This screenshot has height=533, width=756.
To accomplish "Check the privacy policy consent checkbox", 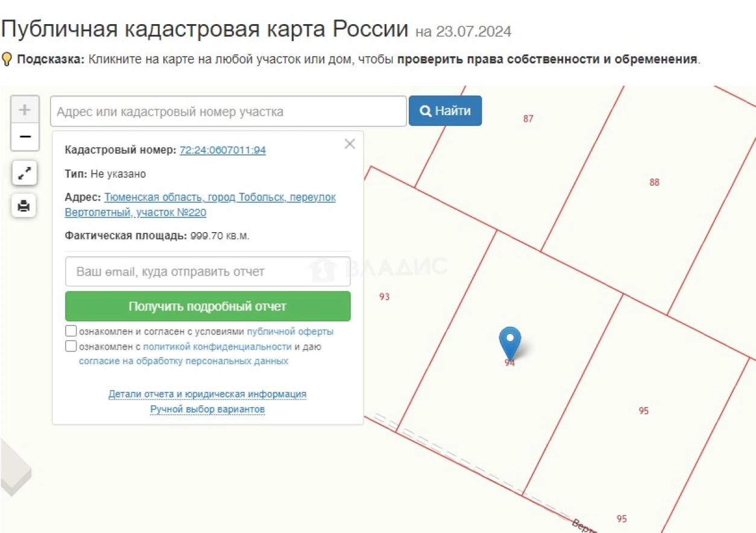I will 71,346.
